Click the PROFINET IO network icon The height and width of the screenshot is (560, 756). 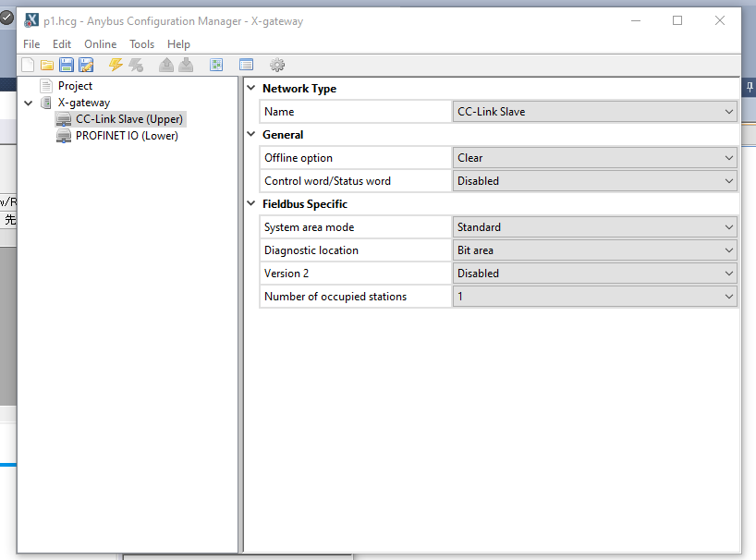64,136
